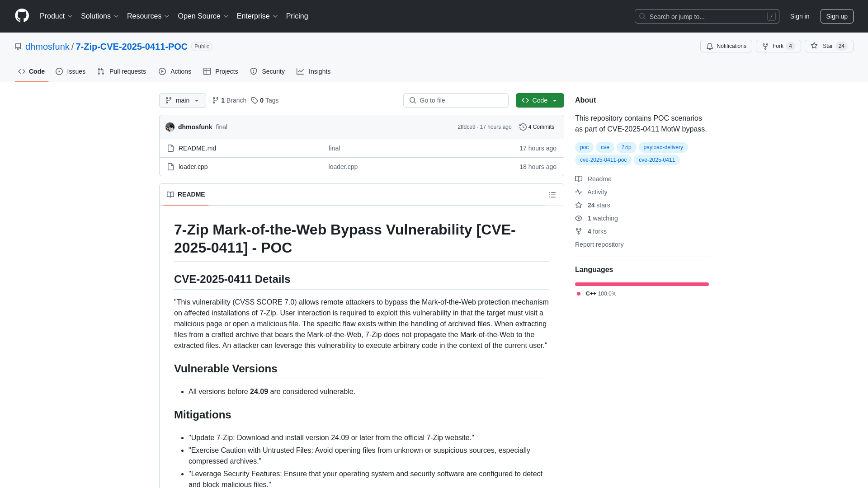Open commit hash 2ffdce9
868x488 pixels.
tap(466, 127)
